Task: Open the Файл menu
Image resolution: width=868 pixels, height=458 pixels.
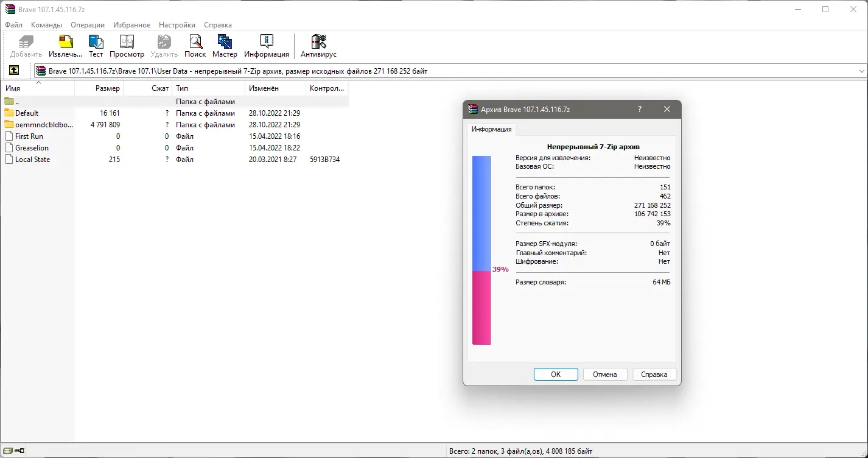Action: [13, 25]
